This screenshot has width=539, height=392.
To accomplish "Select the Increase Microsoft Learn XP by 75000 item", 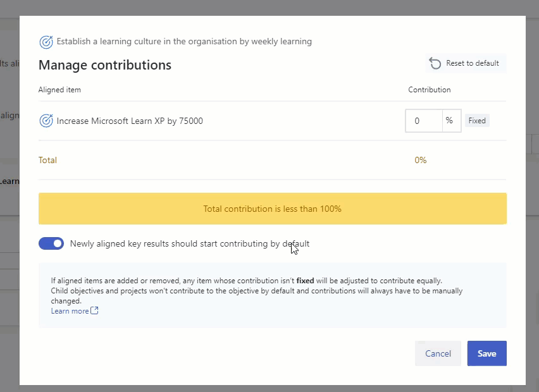I will tap(130, 121).
